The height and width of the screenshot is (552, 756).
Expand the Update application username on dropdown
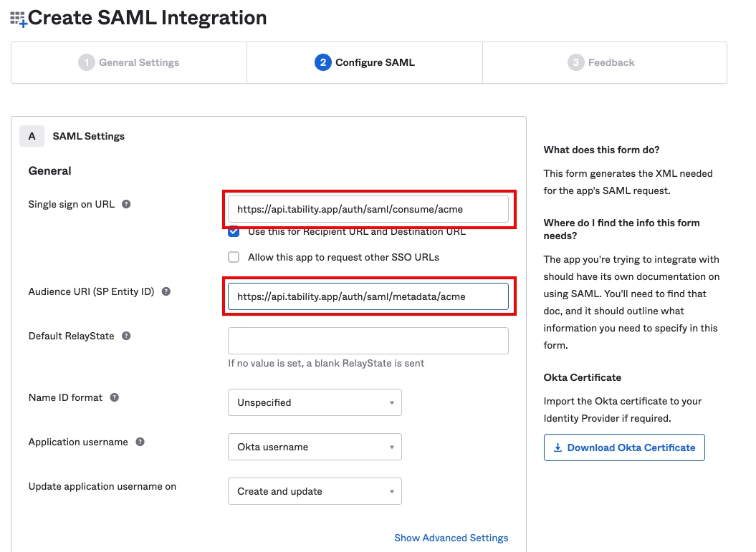coord(315,491)
